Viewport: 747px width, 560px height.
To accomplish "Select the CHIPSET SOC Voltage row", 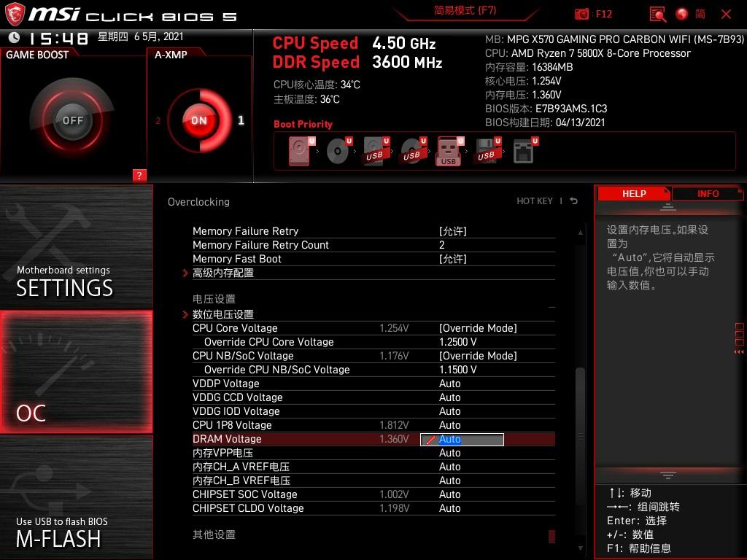I will tap(373, 494).
